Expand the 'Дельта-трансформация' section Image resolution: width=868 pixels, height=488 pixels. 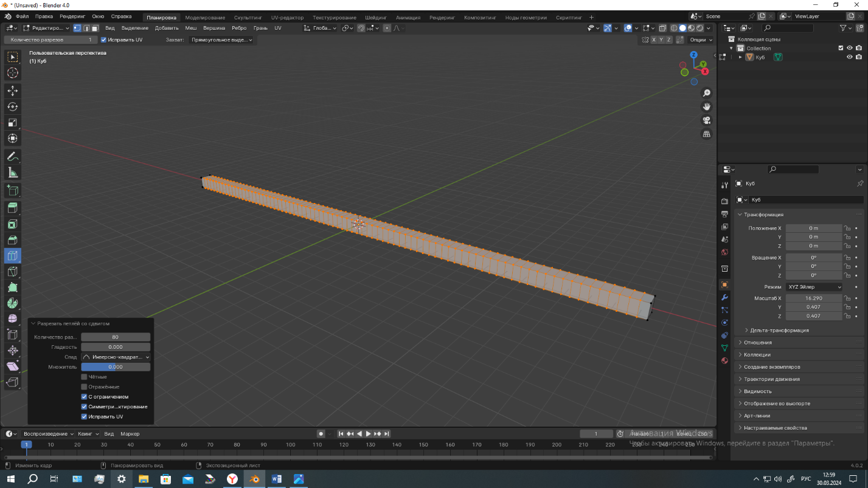click(x=776, y=331)
